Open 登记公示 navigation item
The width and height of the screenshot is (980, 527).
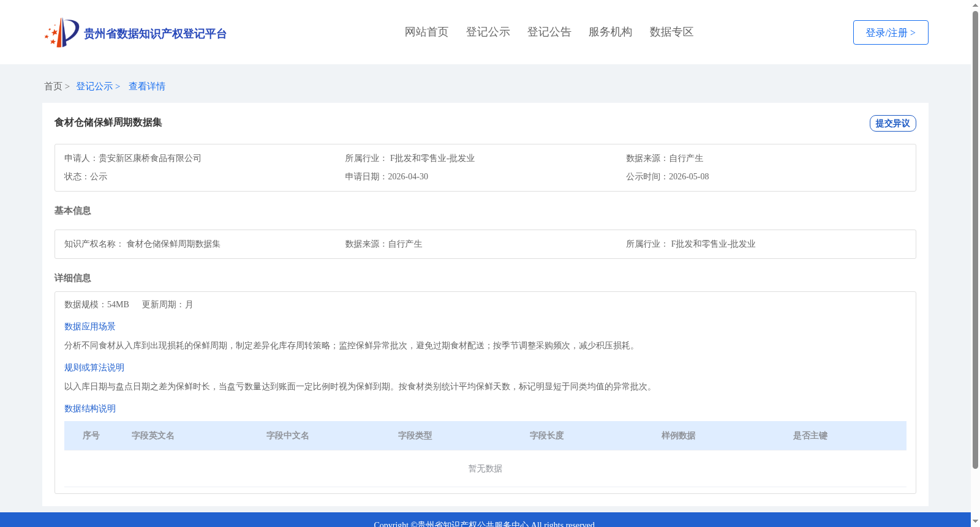[x=488, y=32]
